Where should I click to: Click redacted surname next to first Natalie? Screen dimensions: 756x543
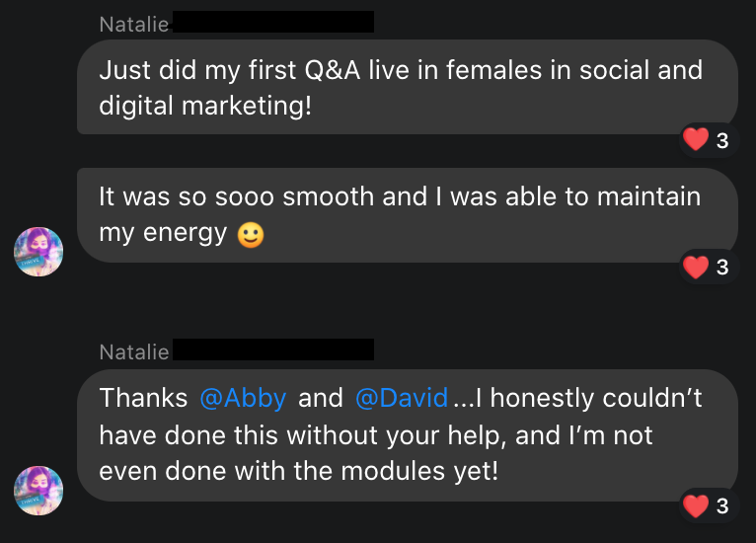(x=273, y=22)
